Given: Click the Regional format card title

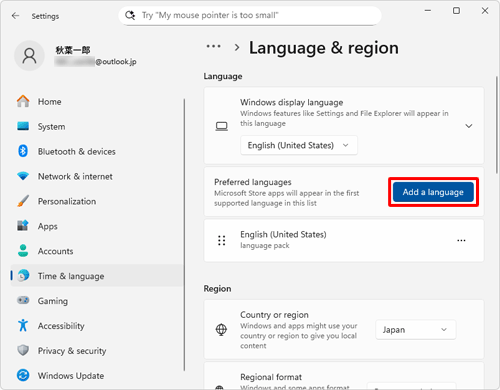Looking at the screenshot, I should coord(271,377).
